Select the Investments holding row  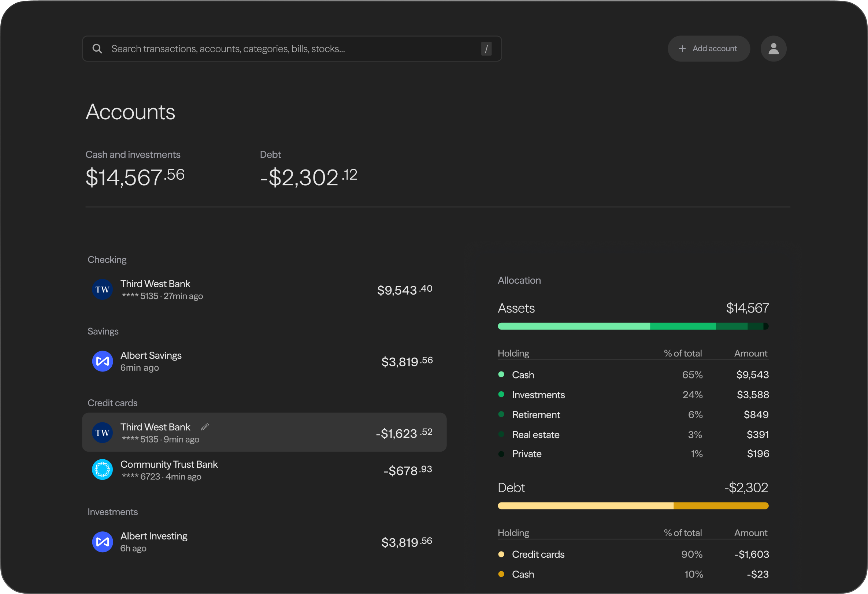click(x=633, y=395)
